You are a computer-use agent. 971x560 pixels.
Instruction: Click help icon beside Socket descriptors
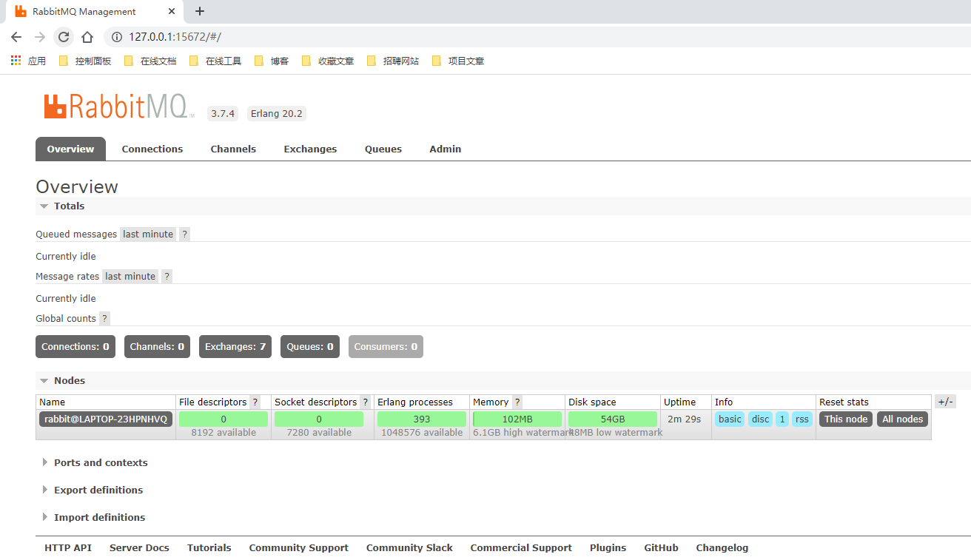coord(365,402)
